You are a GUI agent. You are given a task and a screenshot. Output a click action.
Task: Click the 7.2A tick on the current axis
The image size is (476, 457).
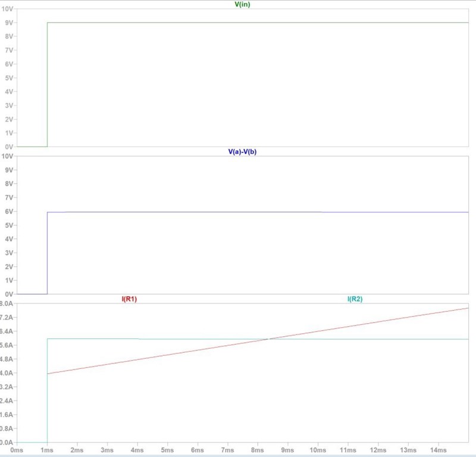click(x=8, y=317)
